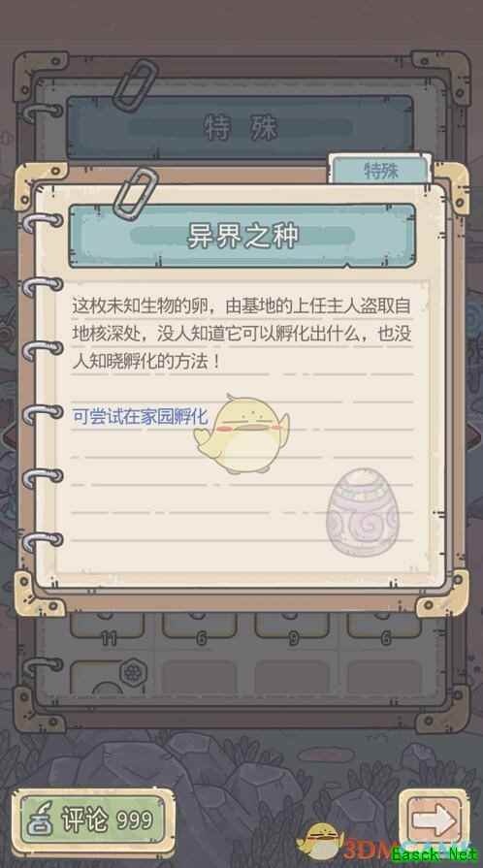Viewport: 483px width, 868px height.
Task: Select the last slot showing count 6
Action: click(x=385, y=630)
